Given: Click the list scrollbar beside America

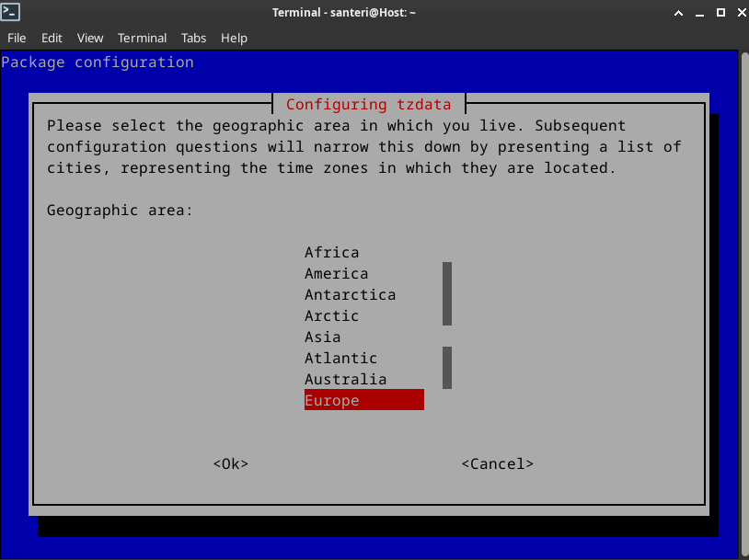Looking at the screenshot, I should point(447,293).
